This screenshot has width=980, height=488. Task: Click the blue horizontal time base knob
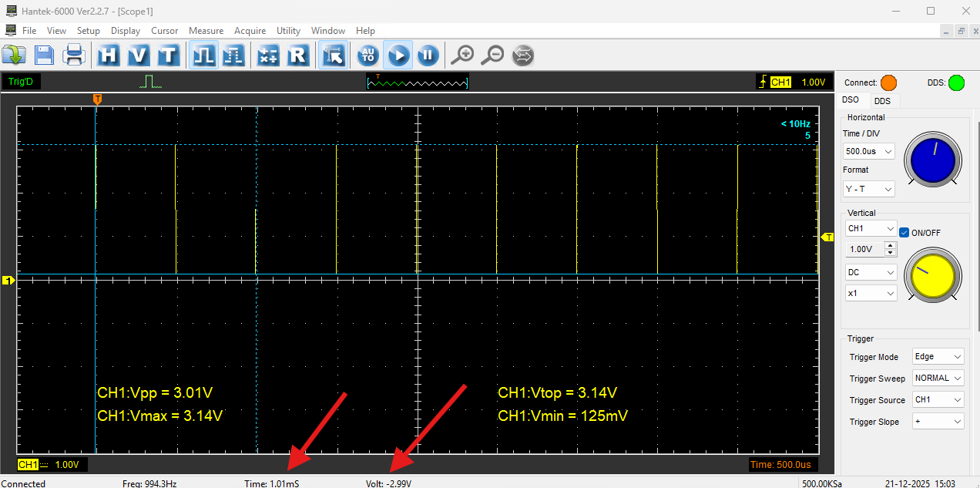tap(933, 160)
